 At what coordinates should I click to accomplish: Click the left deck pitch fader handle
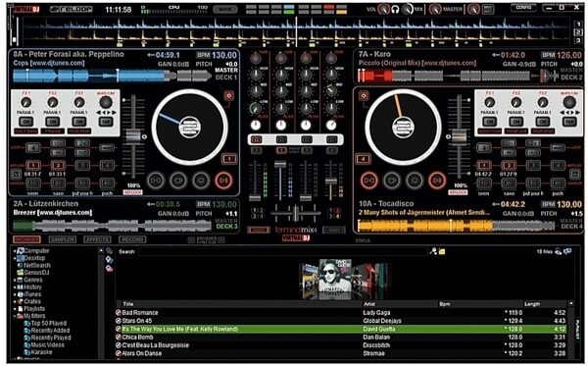coord(133,136)
